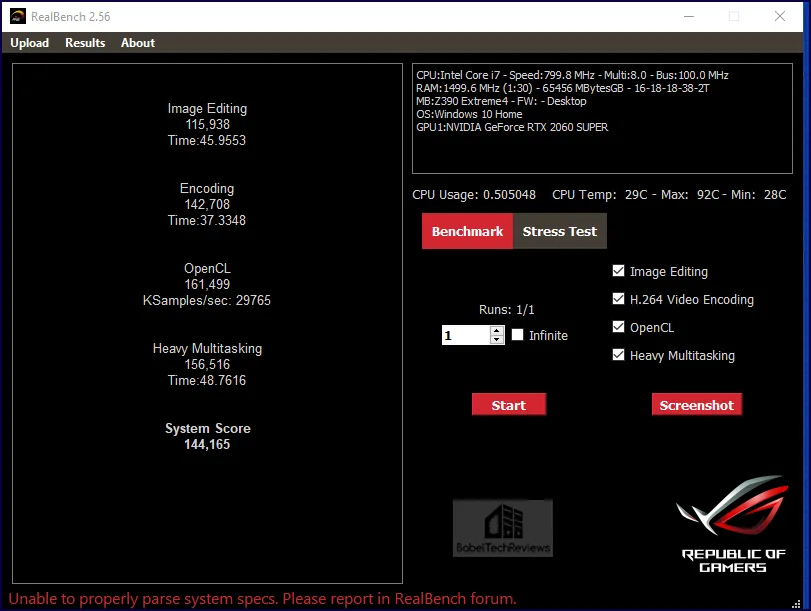Toggle the Heavy Multitasking checkbox
The height and width of the screenshot is (611, 811).
(618, 355)
